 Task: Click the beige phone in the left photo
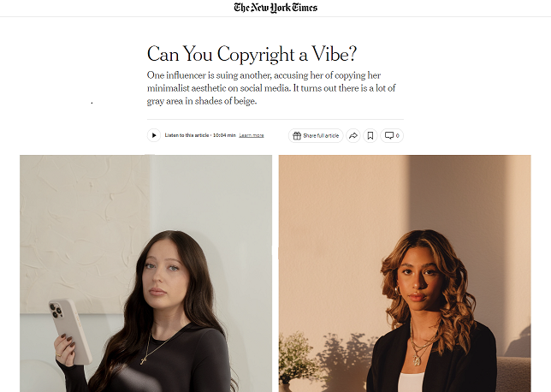(70, 330)
